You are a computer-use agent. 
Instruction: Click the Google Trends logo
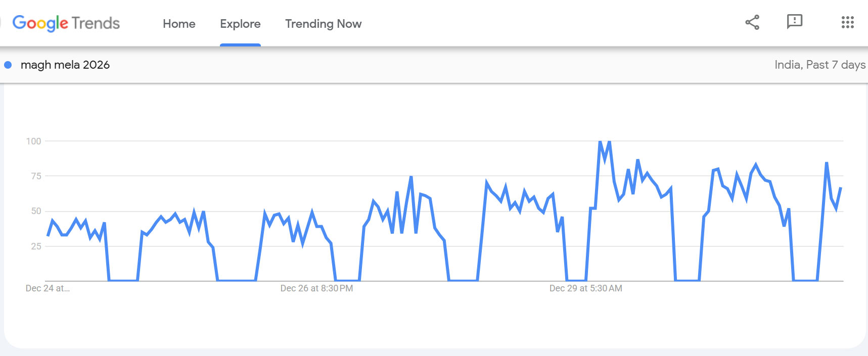click(67, 23)
